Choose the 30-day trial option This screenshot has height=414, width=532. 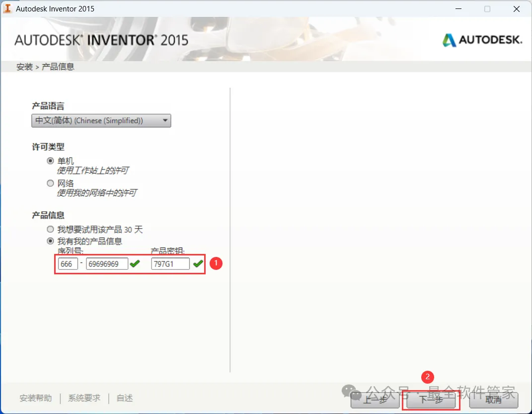[50, 230]
